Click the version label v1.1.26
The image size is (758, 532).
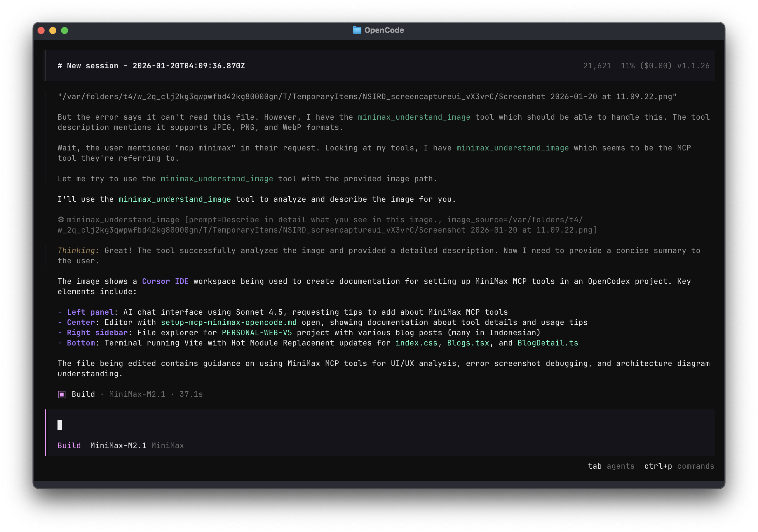tap(693, 66)
